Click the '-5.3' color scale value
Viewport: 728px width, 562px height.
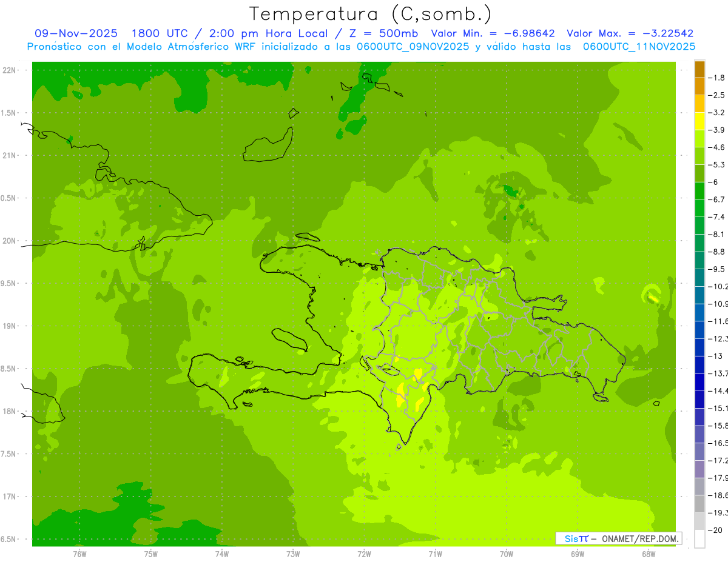click(x=716, y=165)
